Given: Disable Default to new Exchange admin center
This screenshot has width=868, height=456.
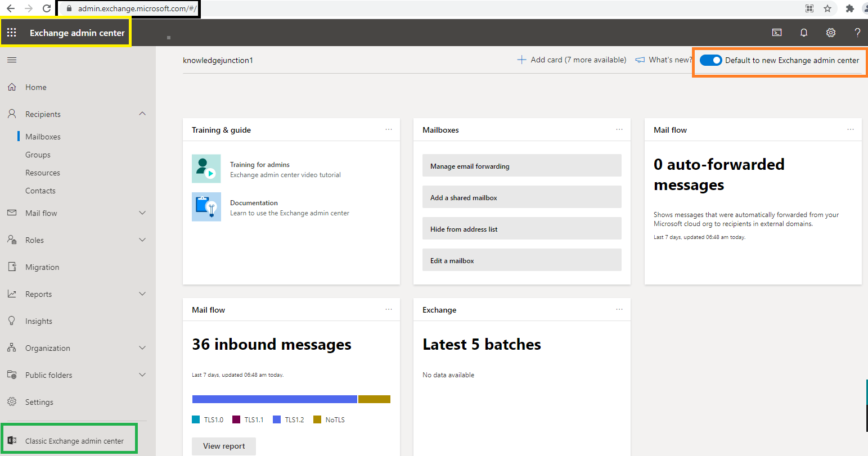Looking at the screenshot, I should tap(710, 60).
